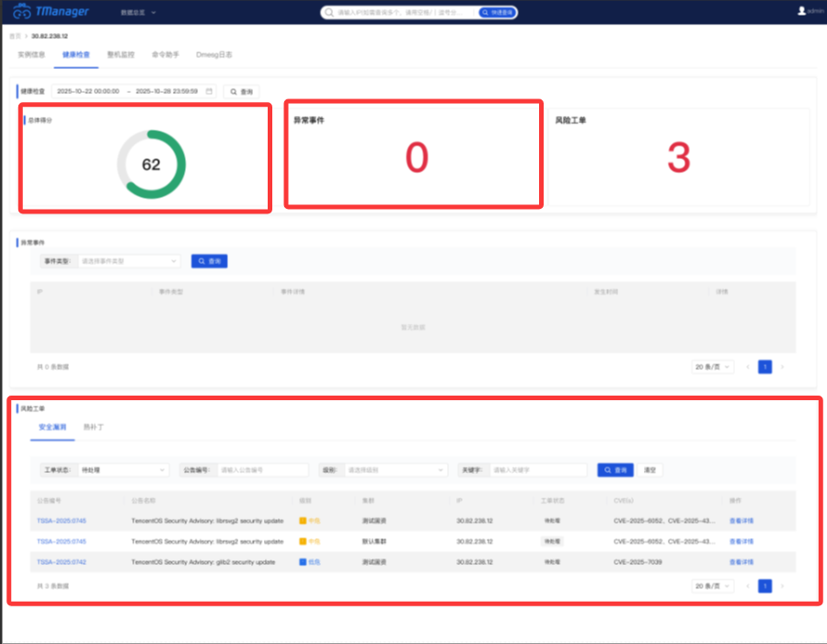Viewport: 827px width, 644px height.
Task: Open the 级别 level select dropdown
Action: (394, 470)
